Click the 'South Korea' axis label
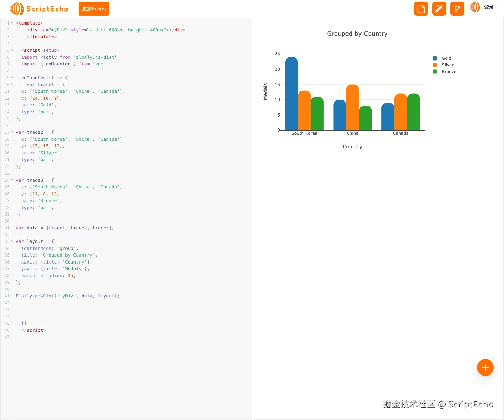 pos(304,133)
